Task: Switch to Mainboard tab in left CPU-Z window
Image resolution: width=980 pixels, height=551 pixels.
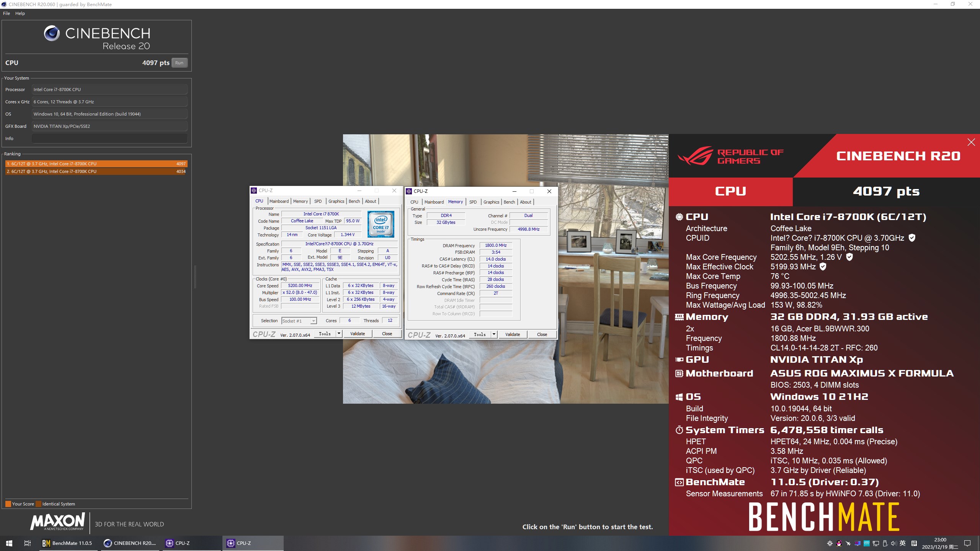Action: (279, 201)
